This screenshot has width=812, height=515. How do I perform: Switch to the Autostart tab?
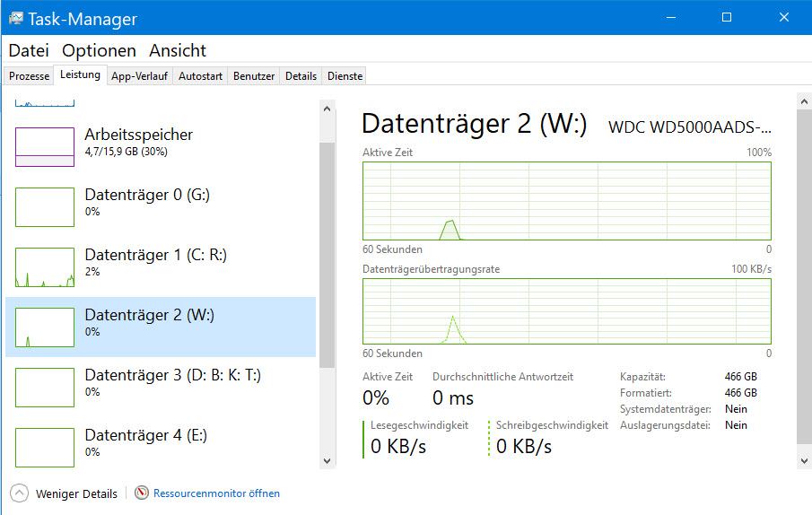(x=200, y=76)
